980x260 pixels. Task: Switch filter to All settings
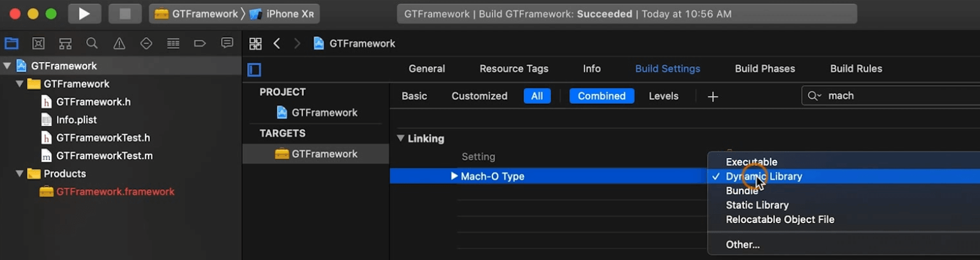click(x=537, y=96)
